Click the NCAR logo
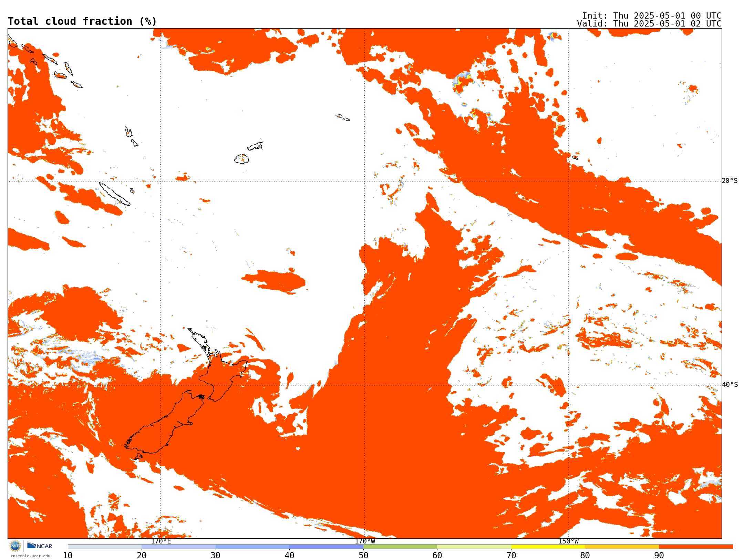 (40, 546)
